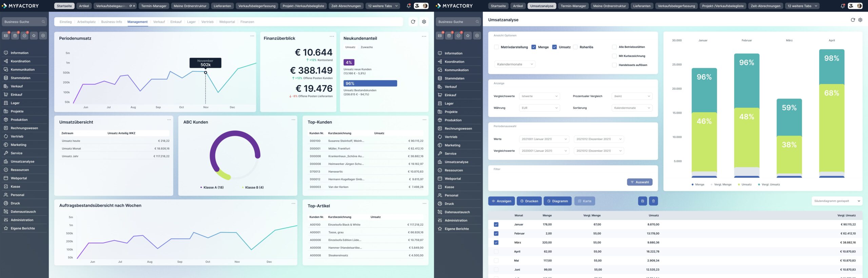Uncheck the Menge checkbox in Ansicht Optionen
Image resolution: width=868 pixels, height=278 pixels.
coord(534,47)
